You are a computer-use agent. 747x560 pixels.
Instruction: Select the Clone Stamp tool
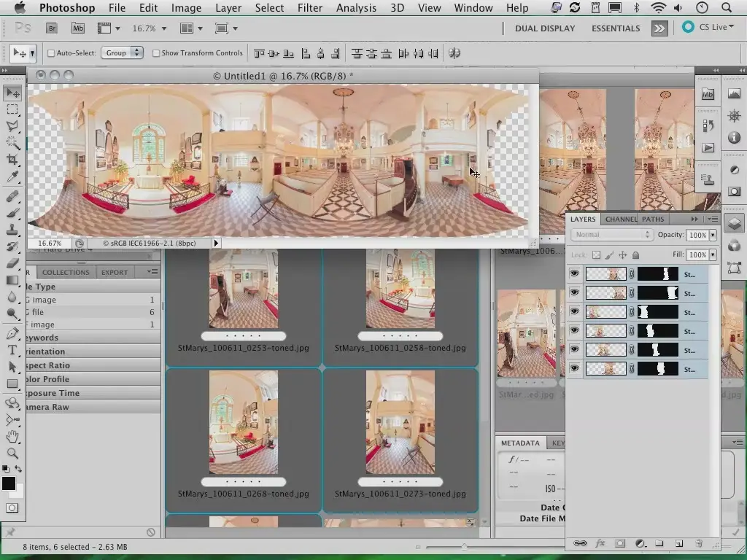[x=12, y=230]
